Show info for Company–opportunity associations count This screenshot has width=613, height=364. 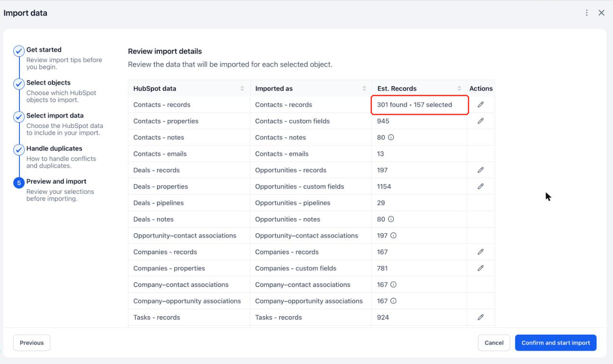pos(393,301)
